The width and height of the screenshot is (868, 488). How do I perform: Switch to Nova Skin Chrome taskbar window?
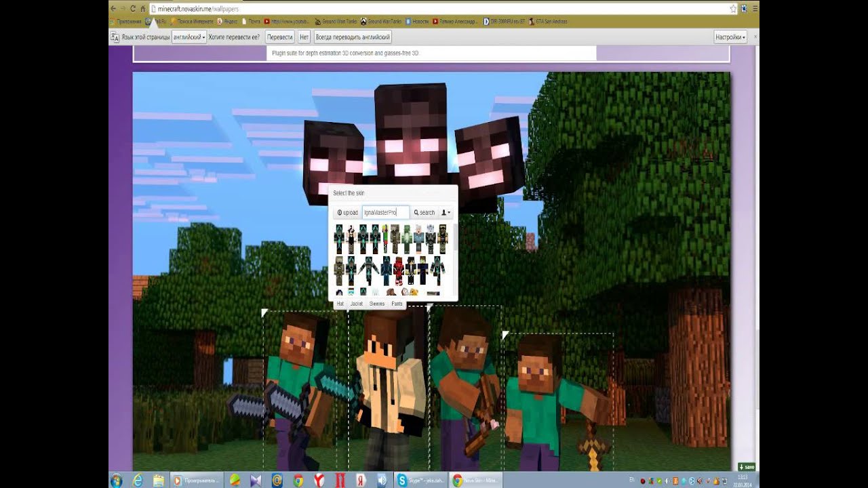click(x=476, y=480)
